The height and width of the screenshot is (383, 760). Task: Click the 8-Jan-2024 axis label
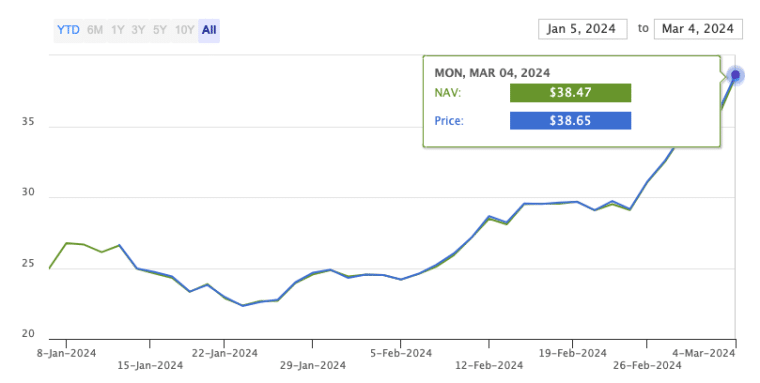click(66, 353)
